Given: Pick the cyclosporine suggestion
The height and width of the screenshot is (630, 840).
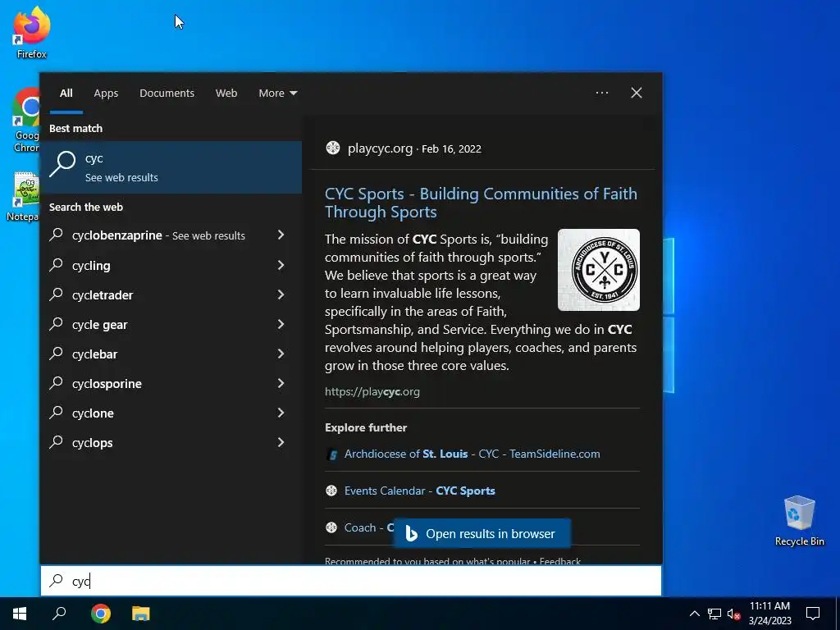Looking at the screenshot, I should point(166,384).
